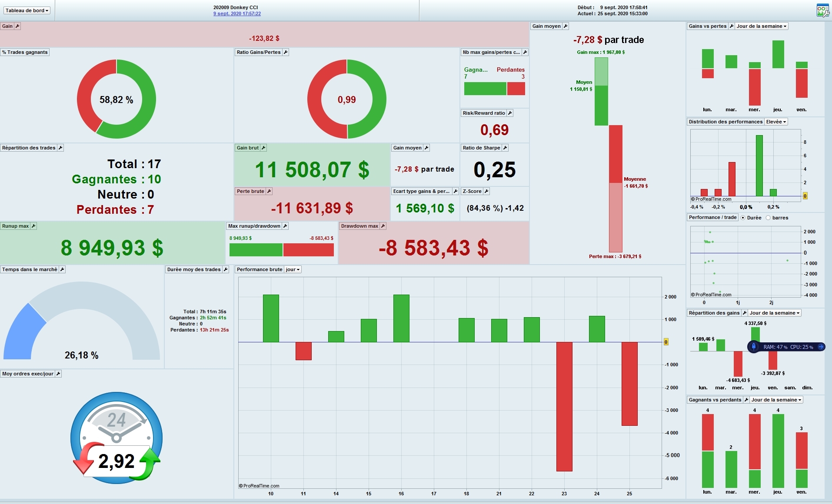Screen dimensions: 832x504
Task: Configure the Nb max gains/pertes panel wrench
Action: (525, 52)
